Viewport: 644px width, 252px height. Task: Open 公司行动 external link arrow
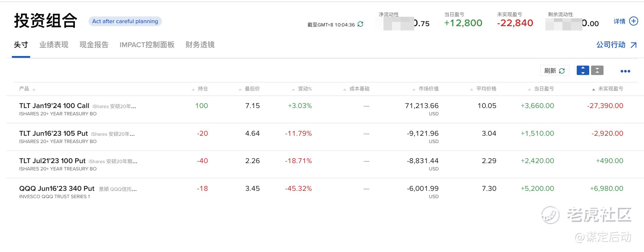coord(633,45)
